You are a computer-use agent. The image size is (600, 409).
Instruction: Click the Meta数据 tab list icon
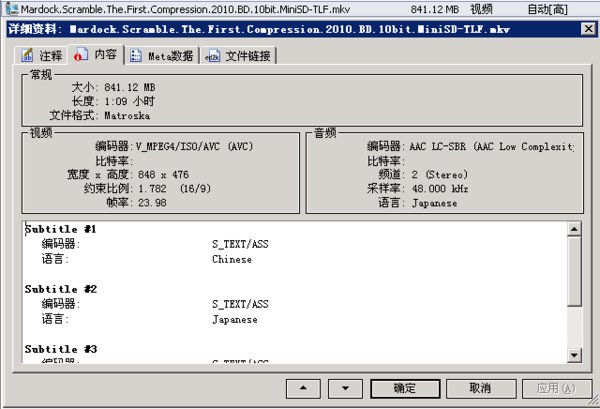pos(136,56)
